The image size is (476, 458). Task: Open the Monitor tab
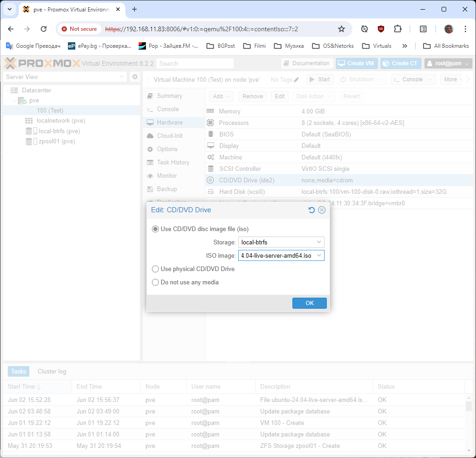click(174, 176)
